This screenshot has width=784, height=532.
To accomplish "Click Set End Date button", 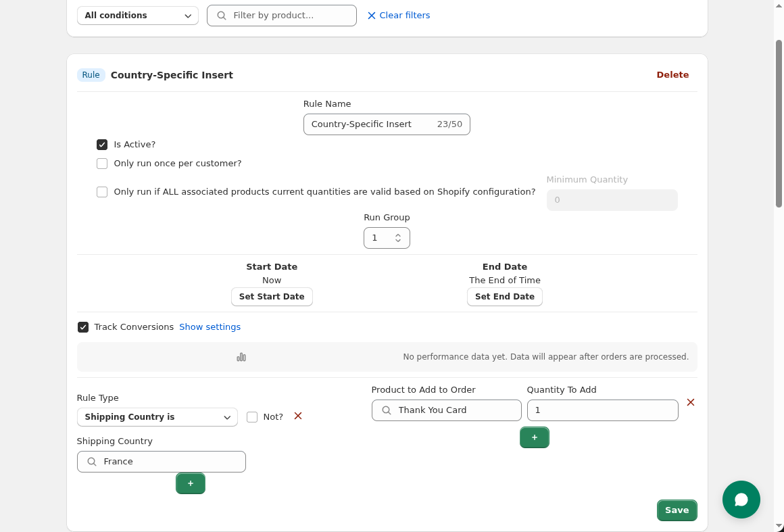I will [x=504, y=297].
